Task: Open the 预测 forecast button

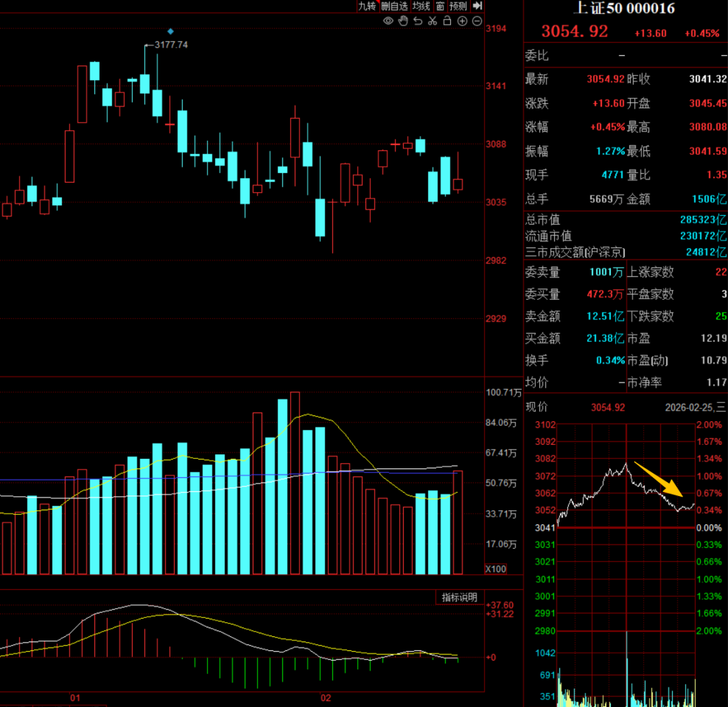Action: point(458,6)
